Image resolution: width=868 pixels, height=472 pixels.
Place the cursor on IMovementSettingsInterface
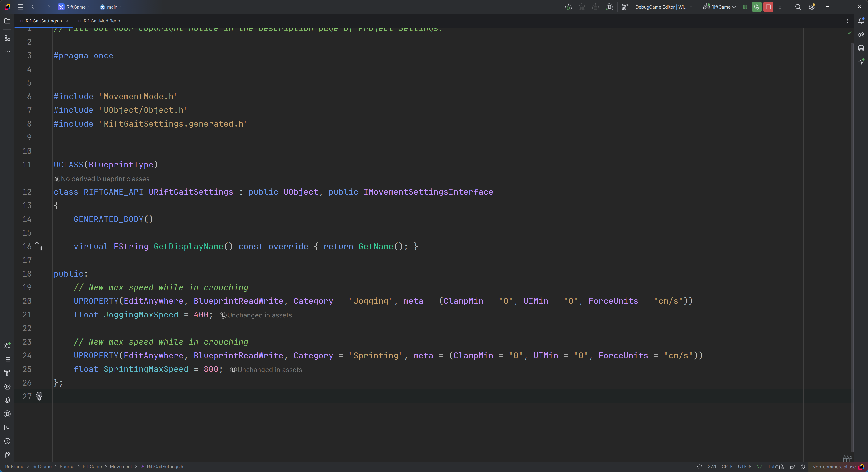coord(428,192)
